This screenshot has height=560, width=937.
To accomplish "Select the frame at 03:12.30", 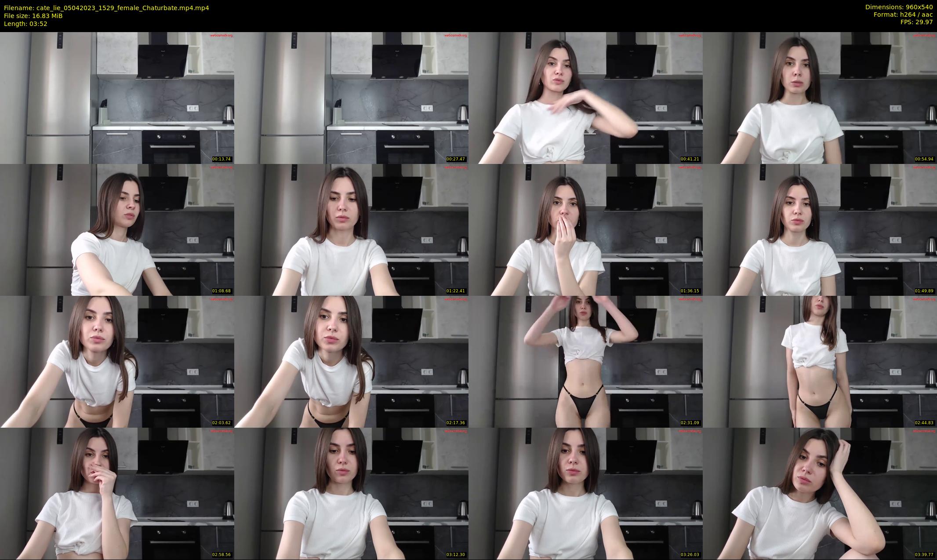I will tap(351, 493).
